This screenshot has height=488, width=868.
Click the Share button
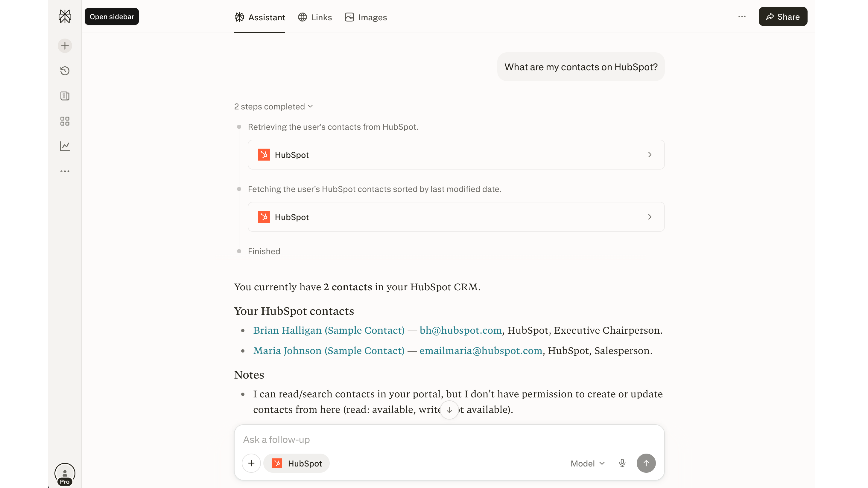click(782, 16)
